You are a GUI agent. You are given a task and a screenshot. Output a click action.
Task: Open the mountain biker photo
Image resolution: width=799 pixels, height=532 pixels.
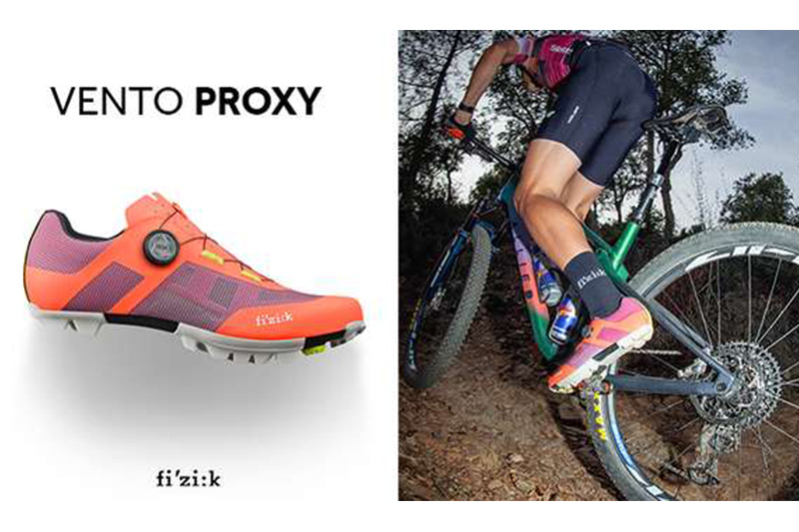598,266
